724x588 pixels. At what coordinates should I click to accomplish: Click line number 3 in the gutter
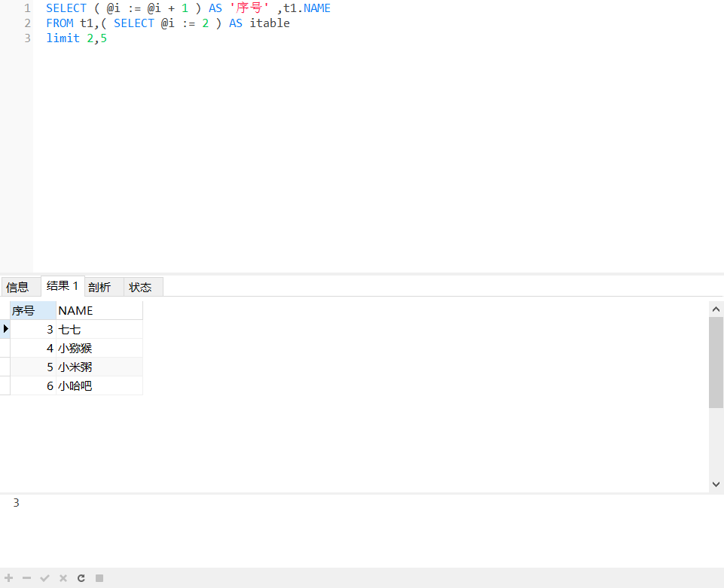click(x=27, y=38)
